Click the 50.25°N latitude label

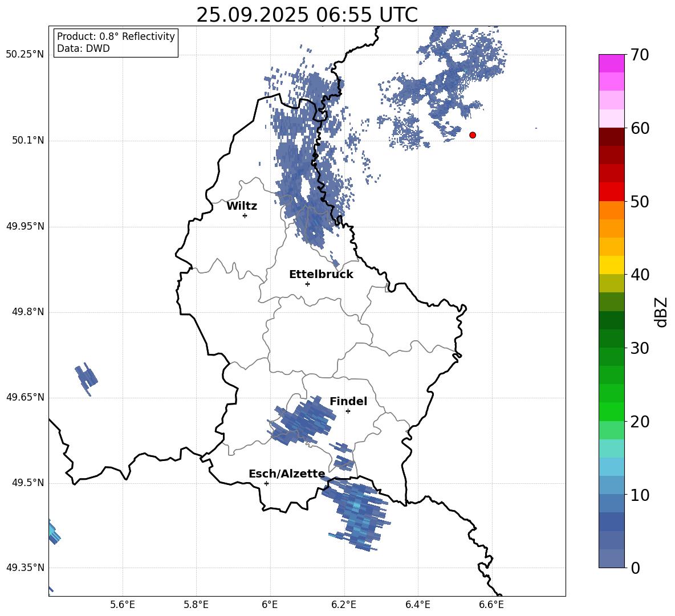click(25, 55)
